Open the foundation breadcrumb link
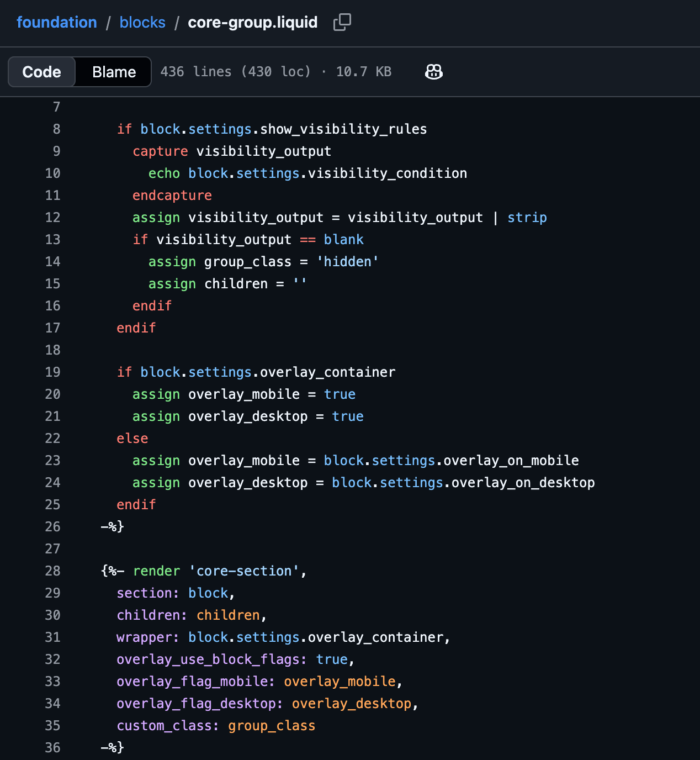 [57, 22]
